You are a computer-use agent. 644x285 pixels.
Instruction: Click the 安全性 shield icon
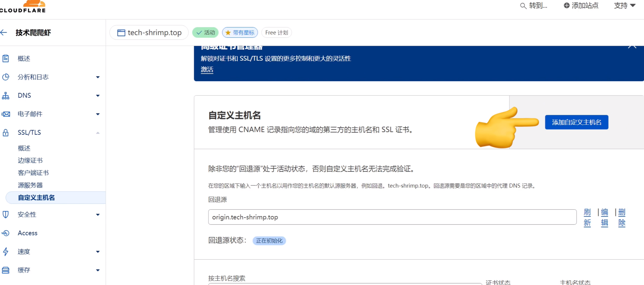click(6, 215)
